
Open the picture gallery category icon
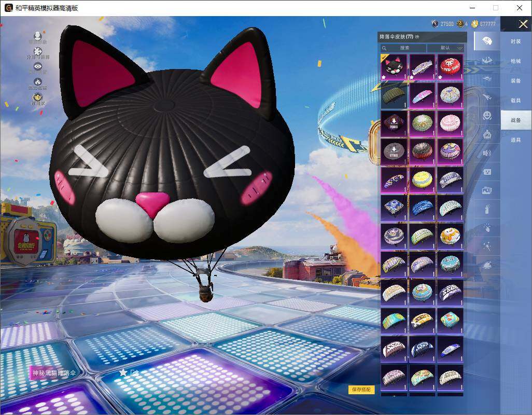(x=487, y=191)
